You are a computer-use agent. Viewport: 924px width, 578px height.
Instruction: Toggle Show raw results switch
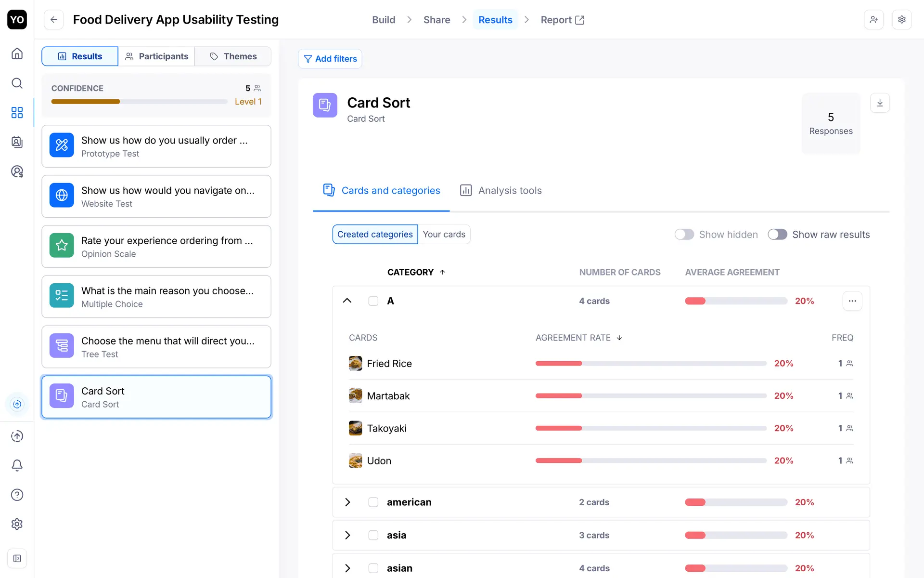777,235
